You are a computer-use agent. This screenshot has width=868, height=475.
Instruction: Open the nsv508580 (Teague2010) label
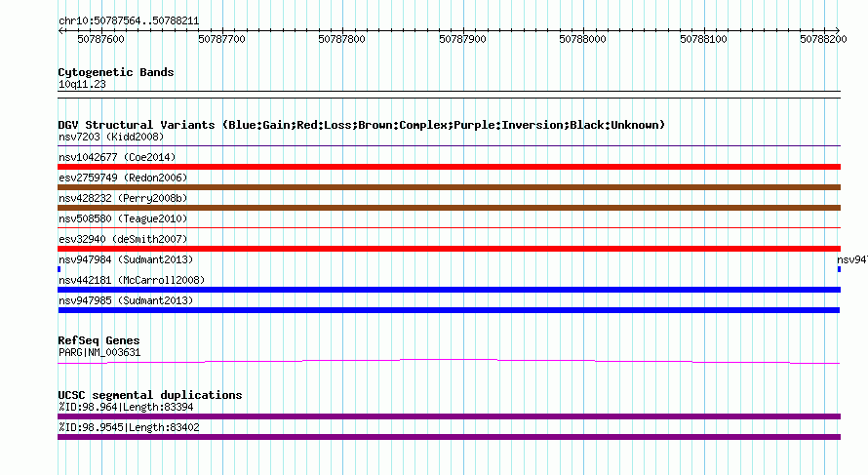click(x=123, y=218)
